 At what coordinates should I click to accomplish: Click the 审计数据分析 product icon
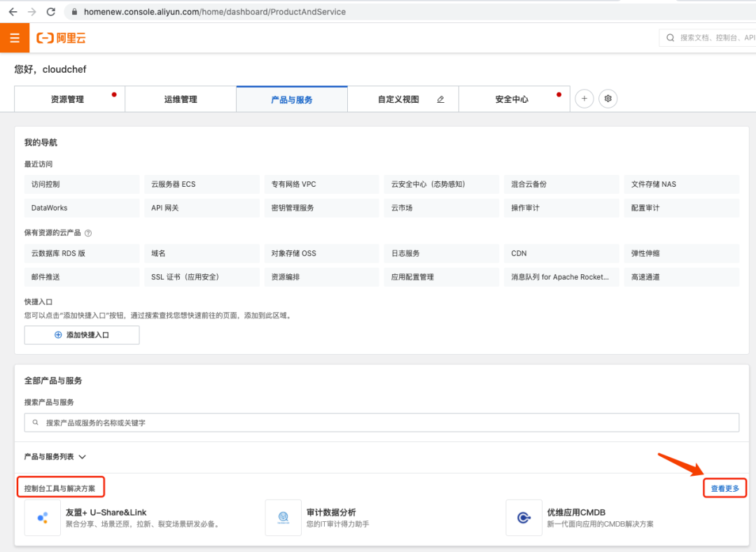pyautogui.click(x=283, y=518)
